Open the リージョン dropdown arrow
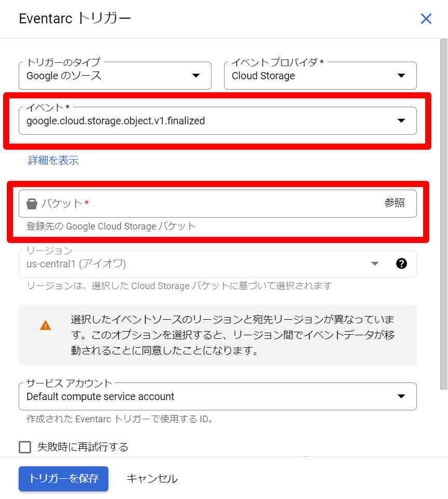Screen dimensions: 448x499 point(374,264)
